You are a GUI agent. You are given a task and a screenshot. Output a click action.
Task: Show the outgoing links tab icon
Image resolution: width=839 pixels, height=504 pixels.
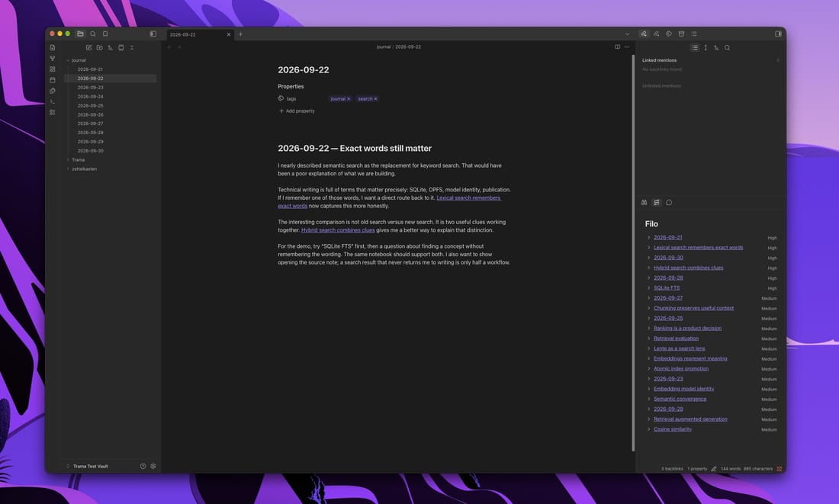click(657, 34)
